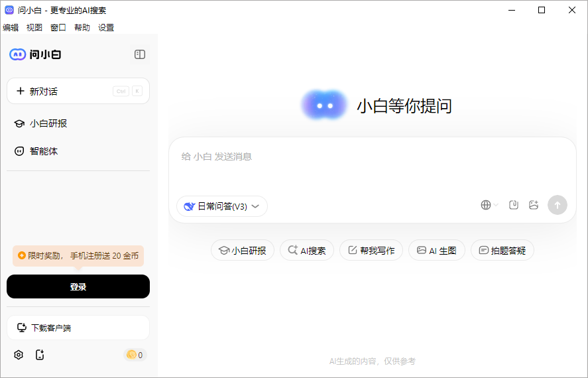Click the mobile app download icon

[x=40, y=355]
